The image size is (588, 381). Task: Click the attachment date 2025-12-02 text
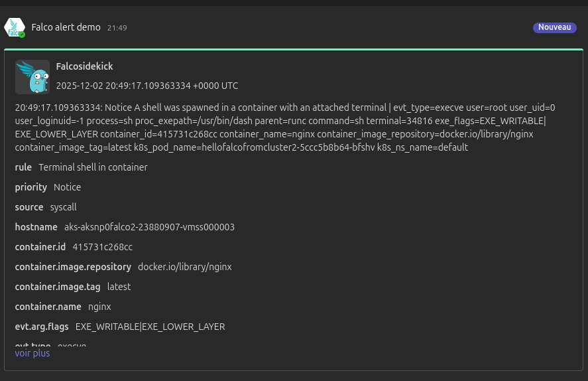point(147,86)
